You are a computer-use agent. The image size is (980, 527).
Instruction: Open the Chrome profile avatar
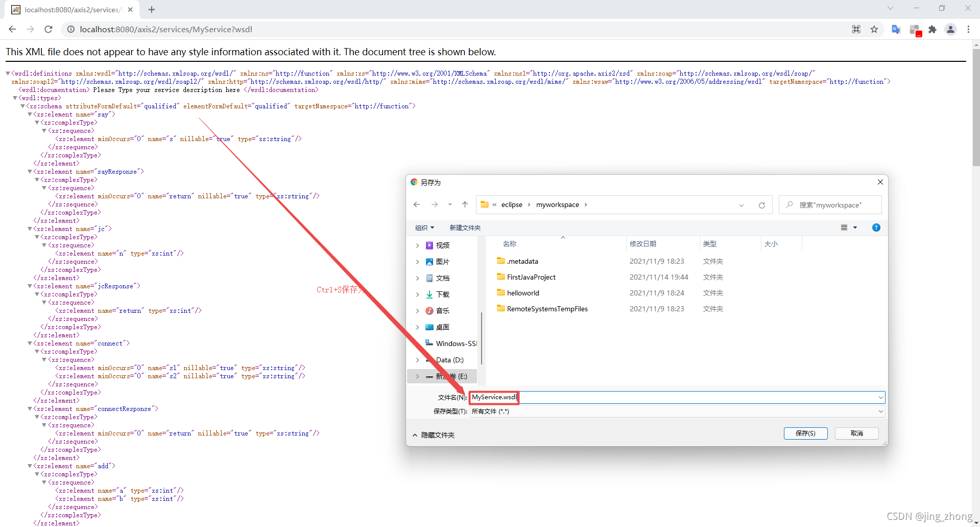point(950,29)
